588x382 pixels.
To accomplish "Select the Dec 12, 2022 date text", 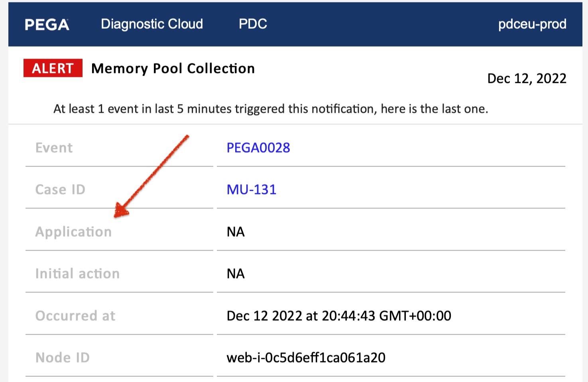I will coord(527,78).
